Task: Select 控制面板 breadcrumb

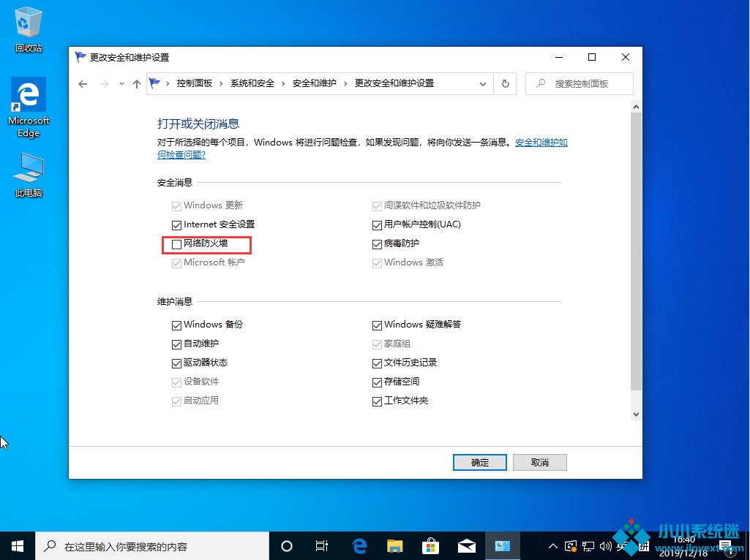Action: pos(194,83)
